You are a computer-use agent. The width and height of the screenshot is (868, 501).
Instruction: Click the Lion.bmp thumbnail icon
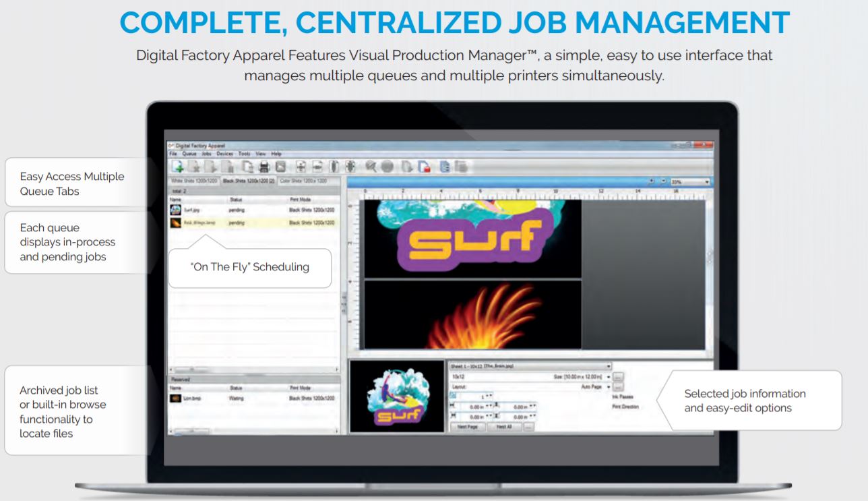pyautogui.click(x=175, y=399)
